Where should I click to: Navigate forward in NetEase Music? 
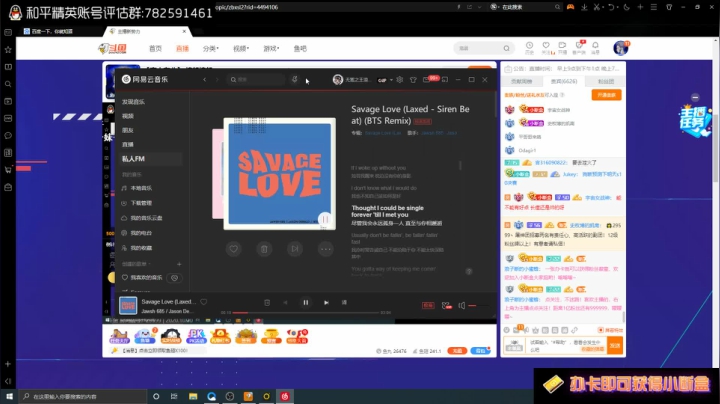click(x=217, y=79)
